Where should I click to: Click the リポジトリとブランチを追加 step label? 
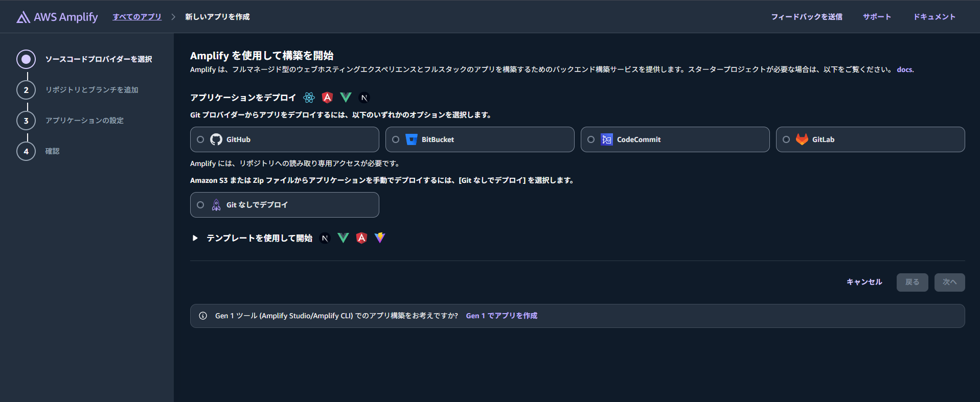[x=92, y=90]
